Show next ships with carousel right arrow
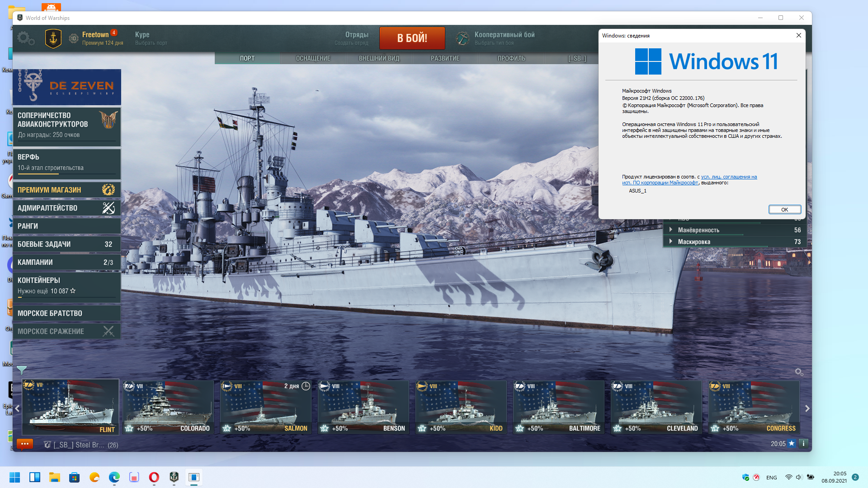Image resolution: width=868 pixels, height=488 pixels. click(x=807, y=408)
